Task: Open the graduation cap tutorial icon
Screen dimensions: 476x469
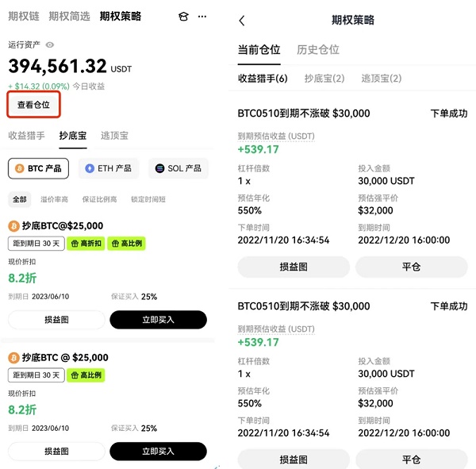Action: pos(183,16)
